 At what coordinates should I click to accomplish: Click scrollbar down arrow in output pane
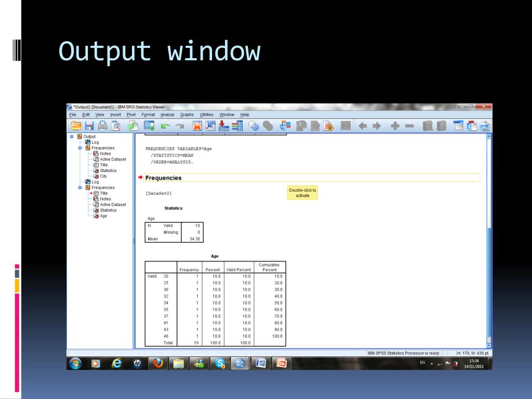click(489, 345)
